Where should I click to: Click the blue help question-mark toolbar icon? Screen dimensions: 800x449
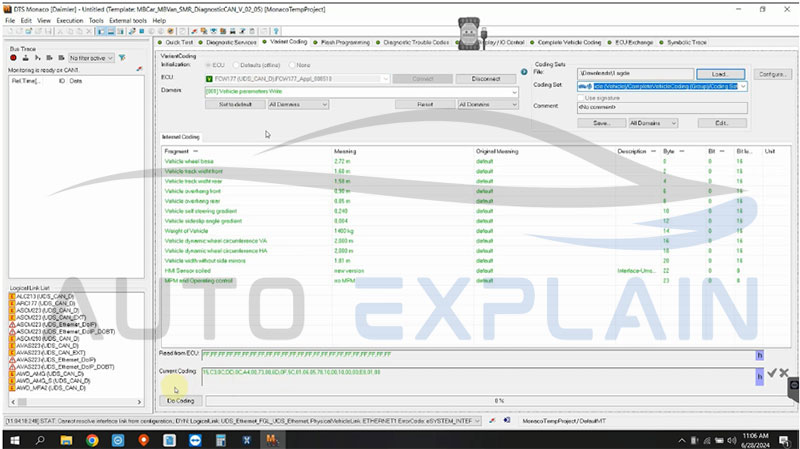coord(276,32)
